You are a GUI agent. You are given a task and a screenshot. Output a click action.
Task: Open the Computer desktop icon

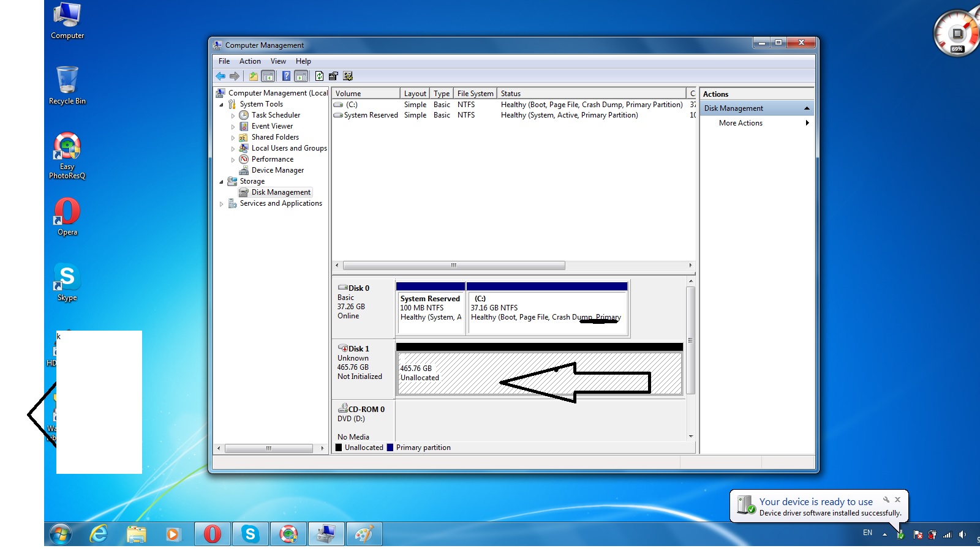pyautogui.click(x=67, y=21)
